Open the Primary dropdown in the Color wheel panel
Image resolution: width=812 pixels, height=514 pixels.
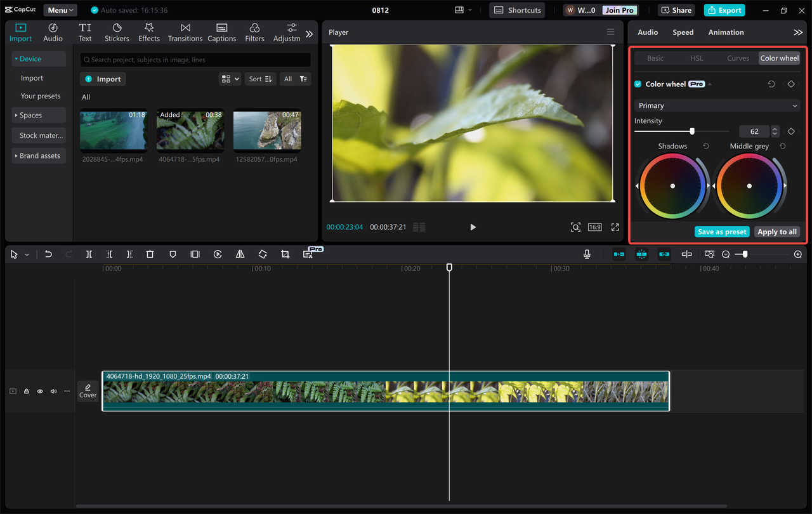click(716, 105)
